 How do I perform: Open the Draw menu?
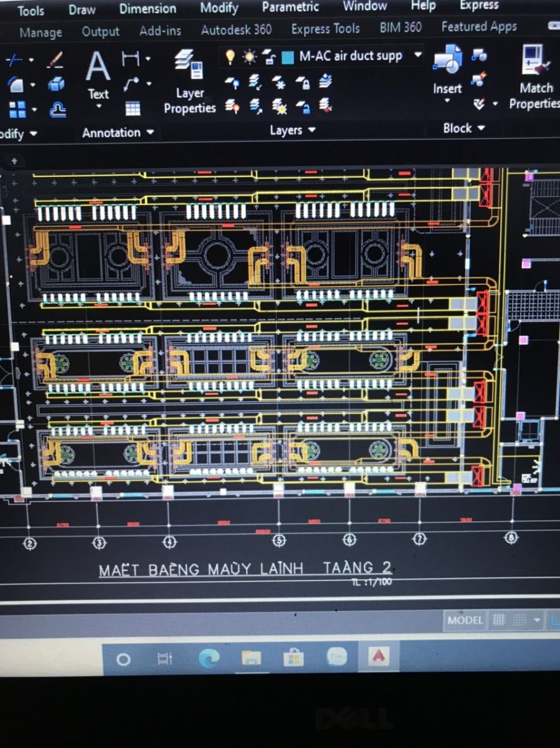pos(82,9)
